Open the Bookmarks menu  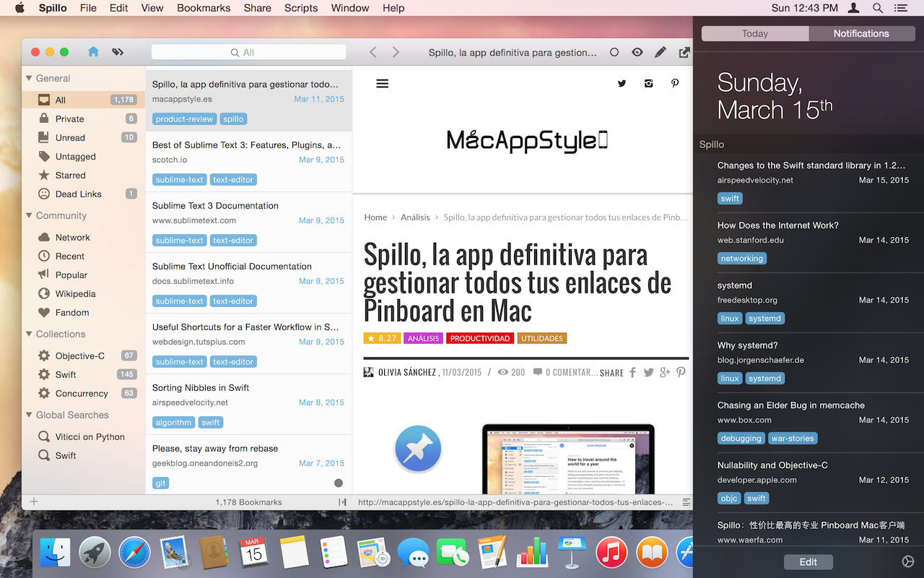204,8
